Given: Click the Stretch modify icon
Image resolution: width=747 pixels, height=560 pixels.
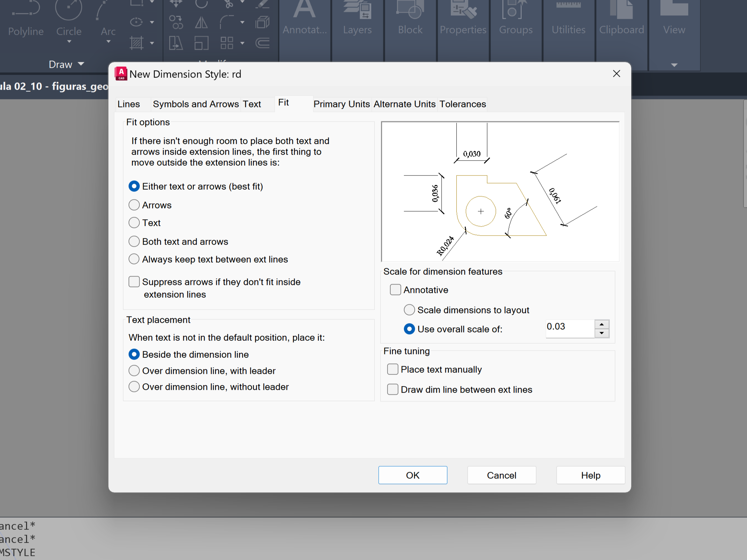Looking at the screenshot, I should pos(176,43).
